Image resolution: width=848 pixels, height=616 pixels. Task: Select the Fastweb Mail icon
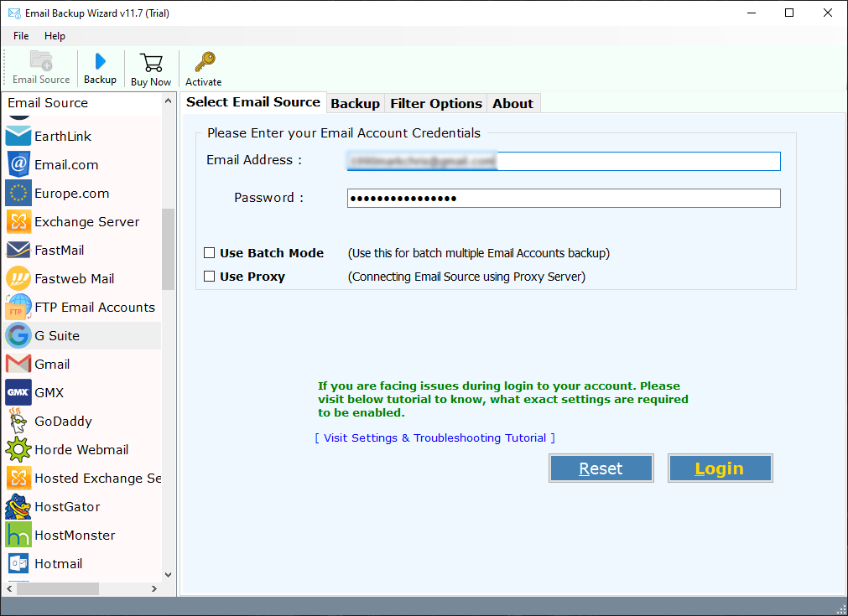click(x=18, y=278)
